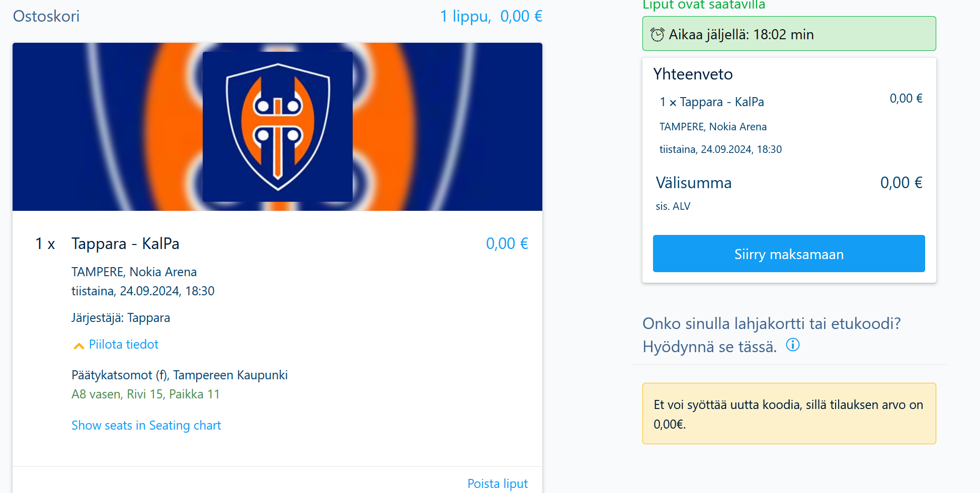Open Show seats in Seating chart link
This screenshot has height=493, width=980.
click(146, 426)
